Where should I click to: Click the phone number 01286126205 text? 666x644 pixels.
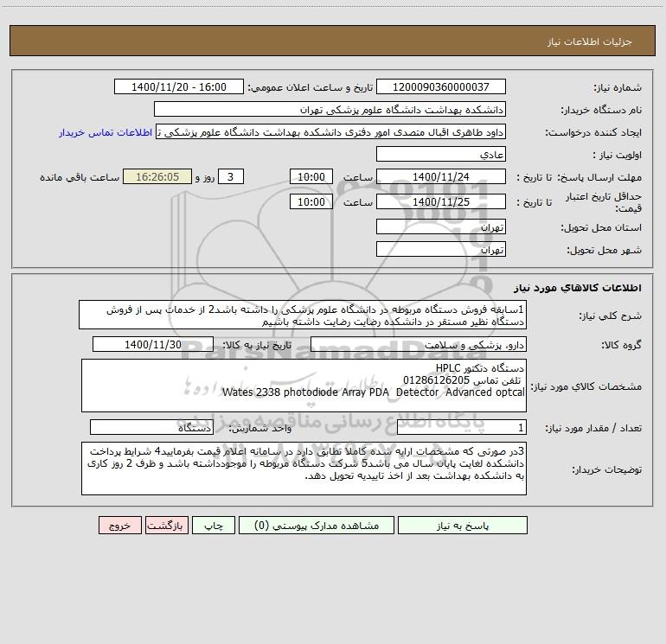436,380
